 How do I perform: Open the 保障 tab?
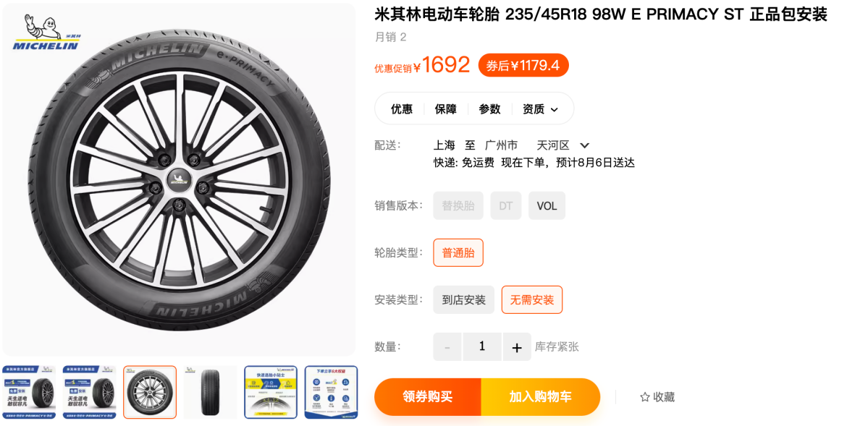[x=446, y=109]
